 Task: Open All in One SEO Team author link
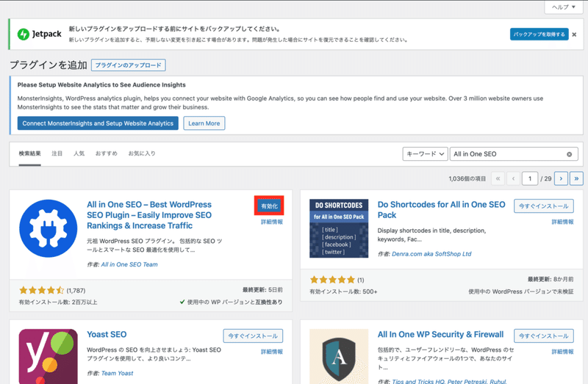coord(129,264)
